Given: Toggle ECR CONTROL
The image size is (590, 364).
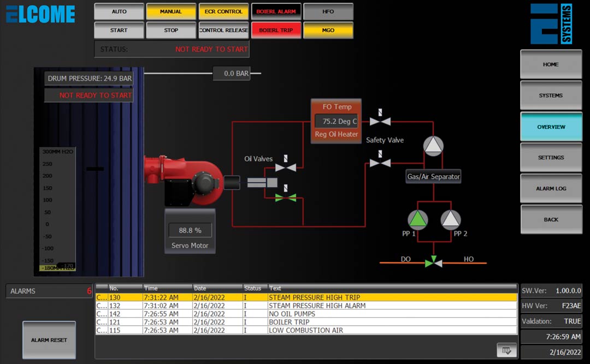Looking at the screenshot, I should (223, 11).
